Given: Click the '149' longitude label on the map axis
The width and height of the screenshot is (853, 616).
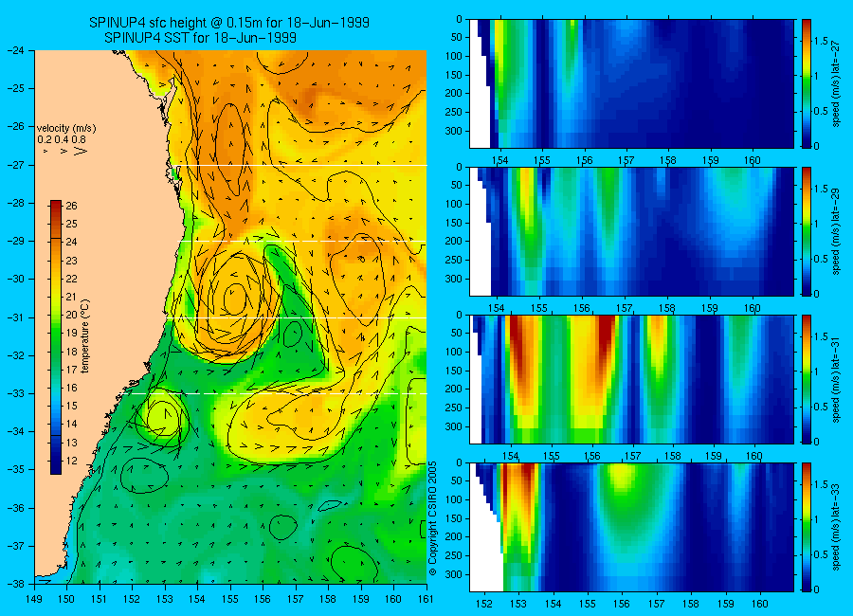Looking at the screenshot, I should coord(34,599).
